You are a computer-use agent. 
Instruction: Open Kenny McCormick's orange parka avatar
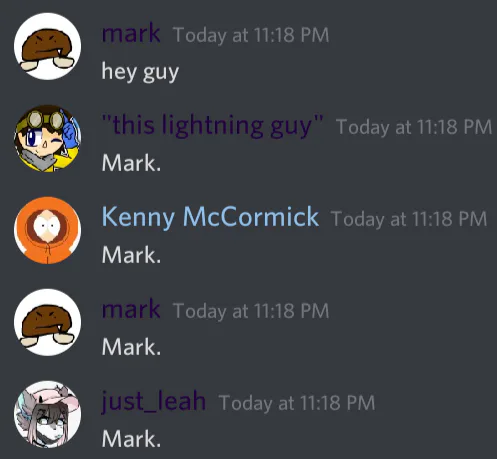47,230
